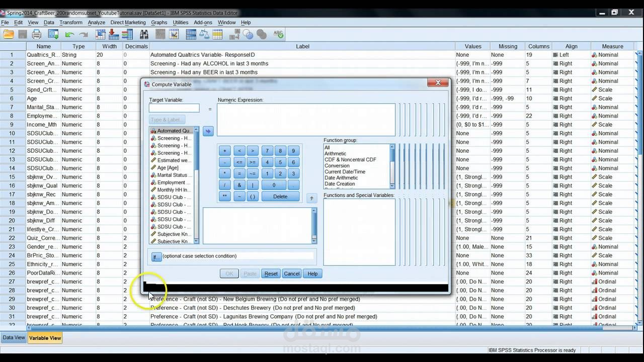Click the blue arrow to move variable into expression
644x362 pixels.
point(208,131)
